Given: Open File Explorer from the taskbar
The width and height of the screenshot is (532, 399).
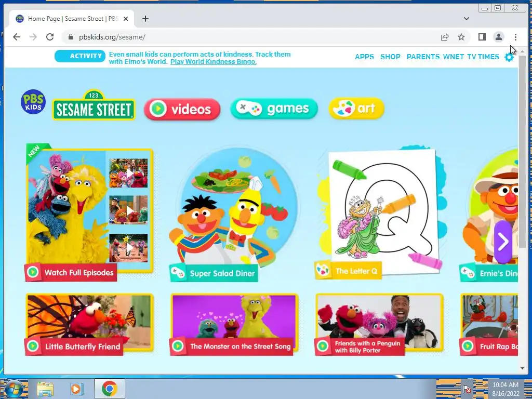Looking at the screenshot, I should pos(46,389).
